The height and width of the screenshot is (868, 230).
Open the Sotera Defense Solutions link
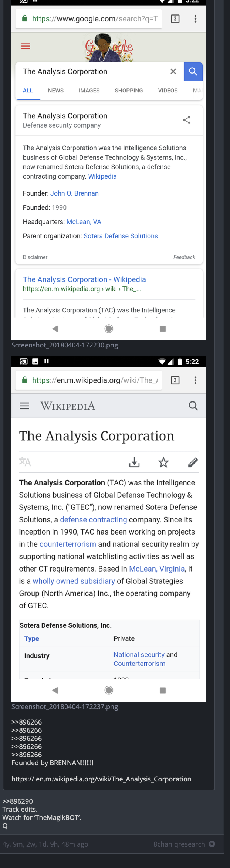point(121,236)
